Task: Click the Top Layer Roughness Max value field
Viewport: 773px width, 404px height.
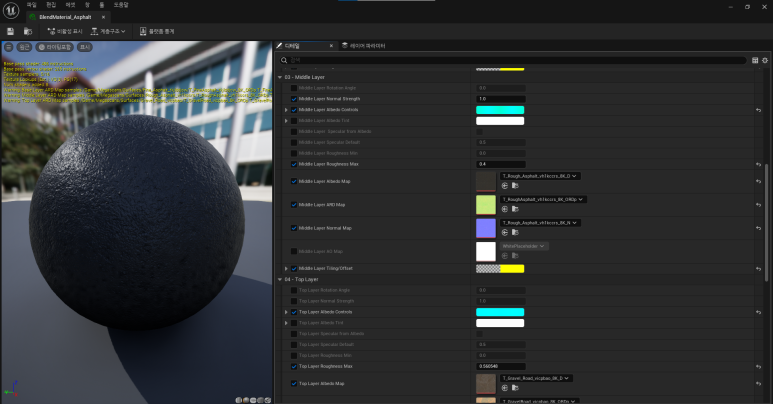Action: (x=501, y=367)
